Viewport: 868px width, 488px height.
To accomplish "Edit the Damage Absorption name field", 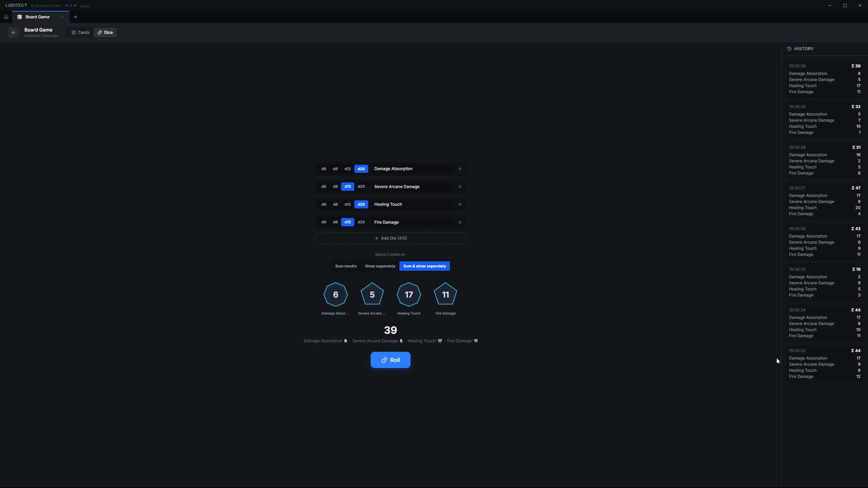I will point(412,169).
